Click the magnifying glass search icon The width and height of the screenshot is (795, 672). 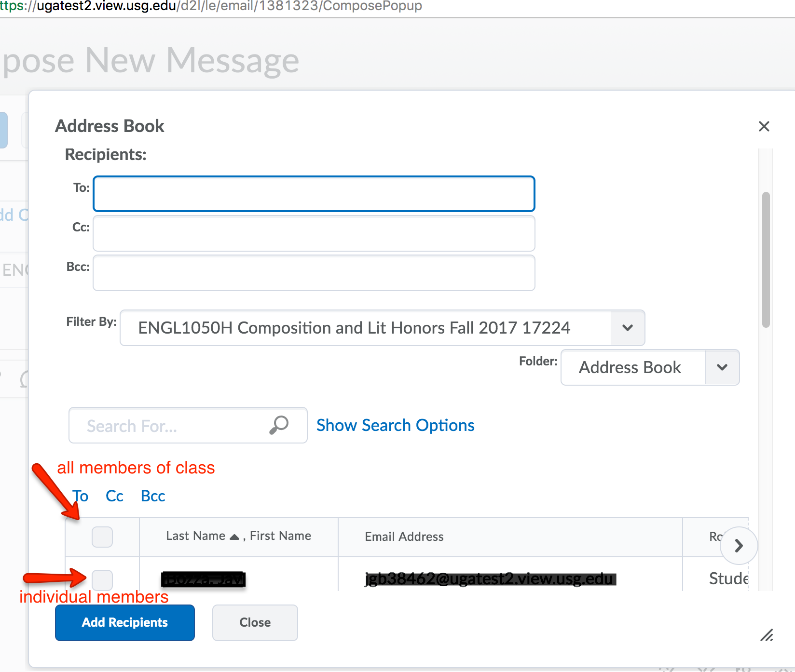[279, 425]
